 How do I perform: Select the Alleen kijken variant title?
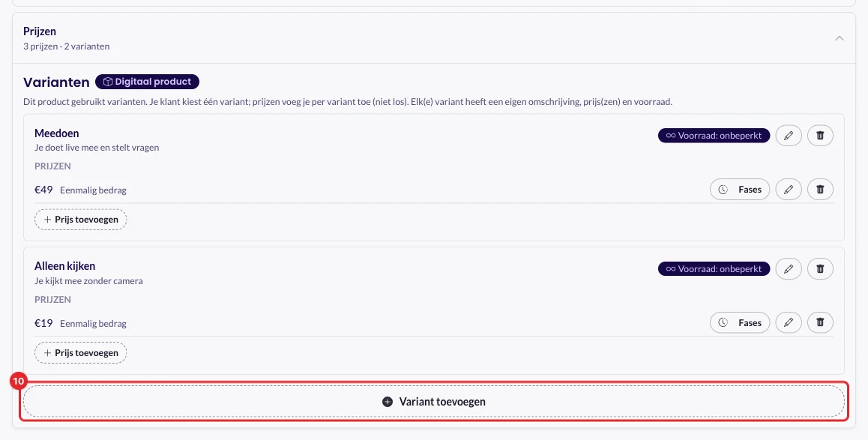tap(64, 266)
